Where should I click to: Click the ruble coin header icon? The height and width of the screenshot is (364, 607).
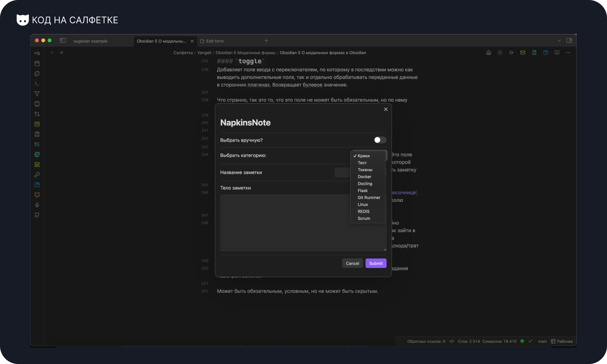coord(500,52)
